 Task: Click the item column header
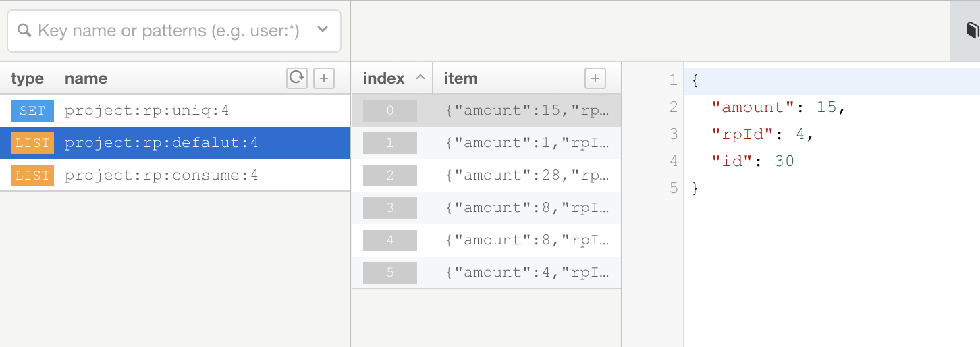[461, 78]
